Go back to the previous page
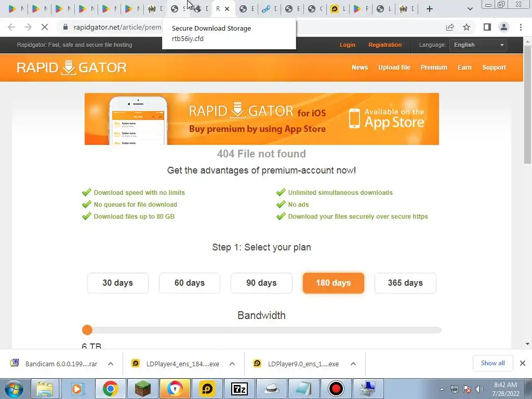The height and width of the screenshot is (399, 532). (x=11, y=27)
